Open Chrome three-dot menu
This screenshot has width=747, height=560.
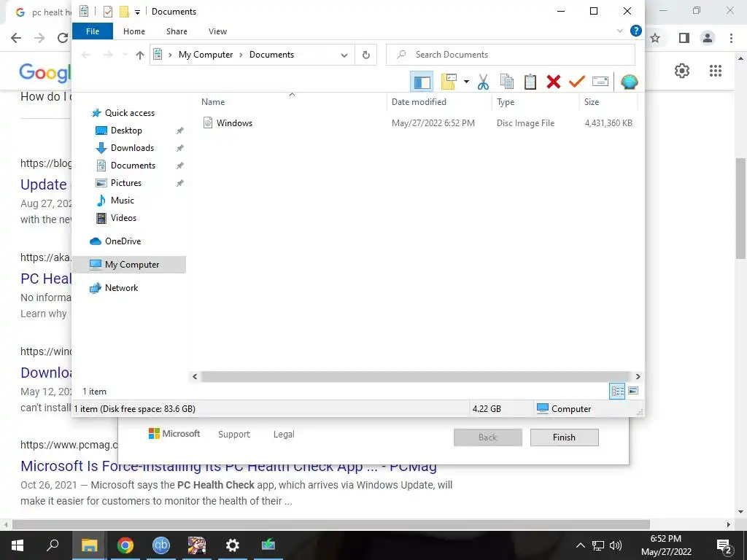(x=731, y=38)
